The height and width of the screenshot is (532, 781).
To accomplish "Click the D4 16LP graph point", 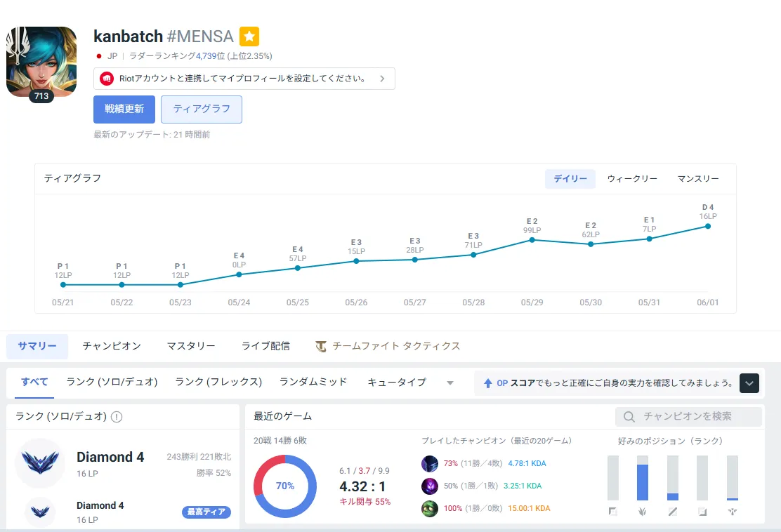I will 708,227.
